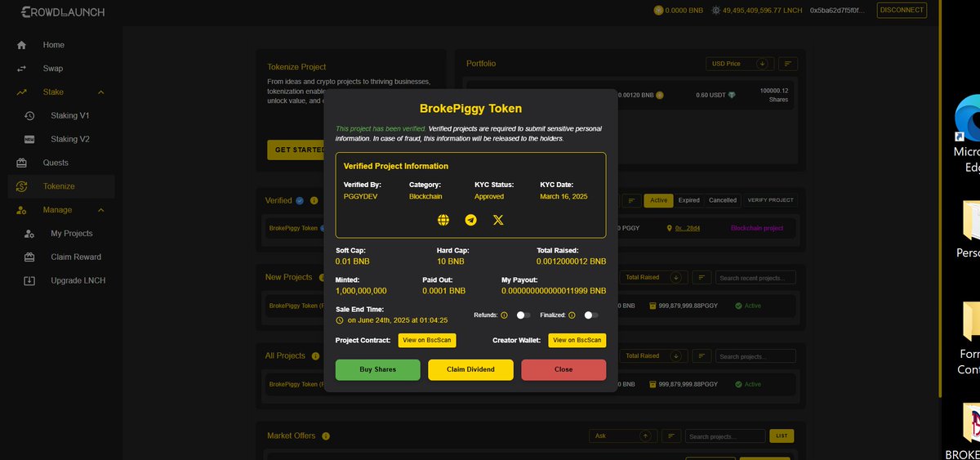Click KYC Date value March 16, 2025

tap(563, 197)
